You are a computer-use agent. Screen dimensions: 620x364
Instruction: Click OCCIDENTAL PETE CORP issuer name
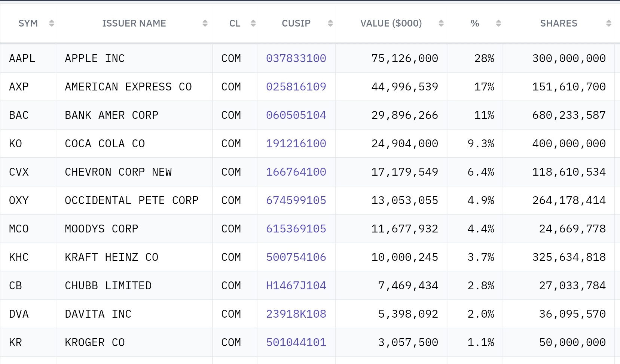(x=132, y=200)
